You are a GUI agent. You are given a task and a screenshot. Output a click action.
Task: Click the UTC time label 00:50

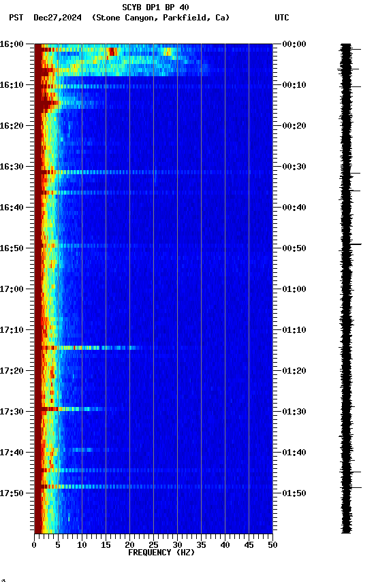294,248
